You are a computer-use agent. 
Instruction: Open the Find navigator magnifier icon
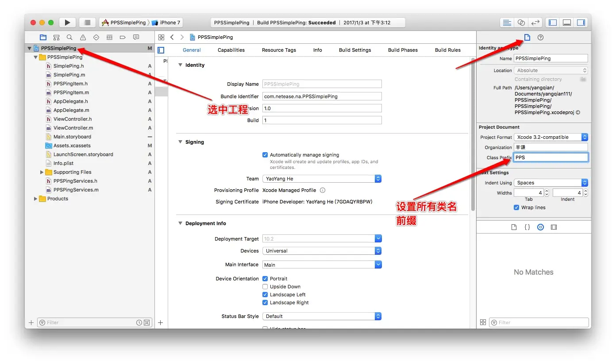pyautogui.click(x=69, y=37)
